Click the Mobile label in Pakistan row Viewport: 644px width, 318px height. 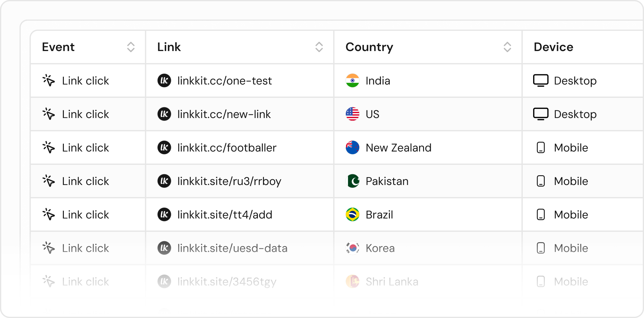point(571,181)
